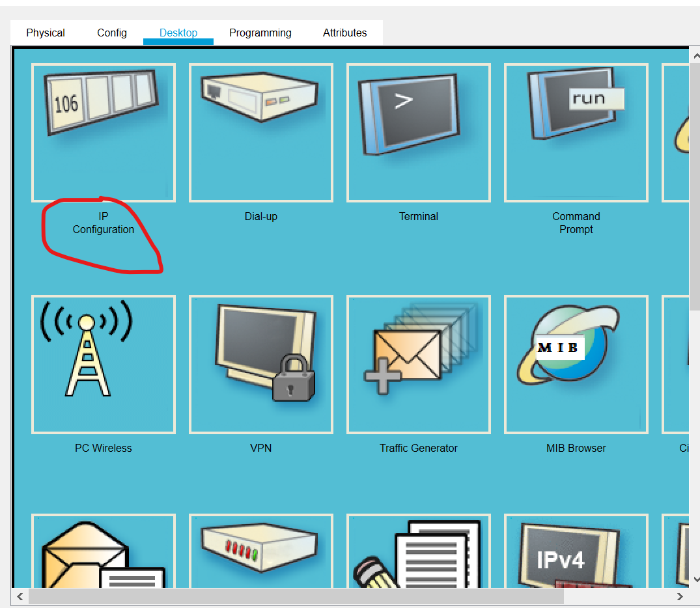Open the Terminal application
Viewport: 700px width, 608px height.
tap(418, 132)
